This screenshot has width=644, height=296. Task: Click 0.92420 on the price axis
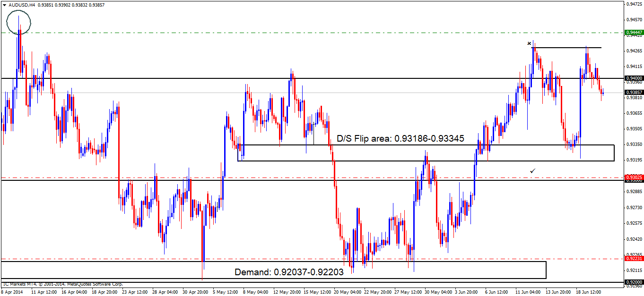tap(634, 239)
